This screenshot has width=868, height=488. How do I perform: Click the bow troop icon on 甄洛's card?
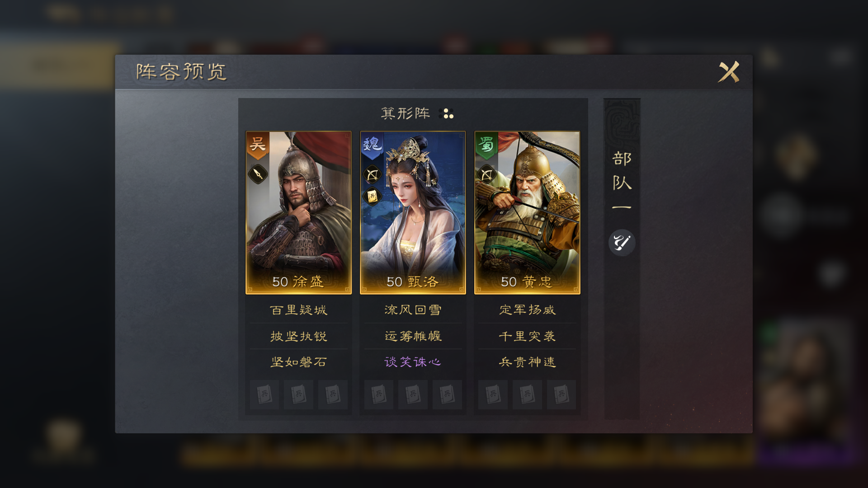point(372,174)
